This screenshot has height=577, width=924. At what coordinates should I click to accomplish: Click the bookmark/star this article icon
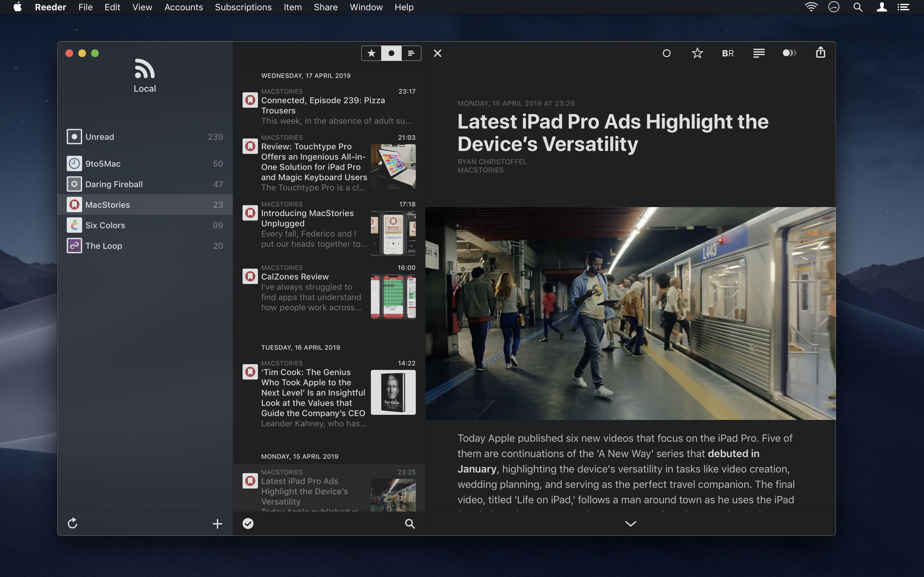coord(697,53)
